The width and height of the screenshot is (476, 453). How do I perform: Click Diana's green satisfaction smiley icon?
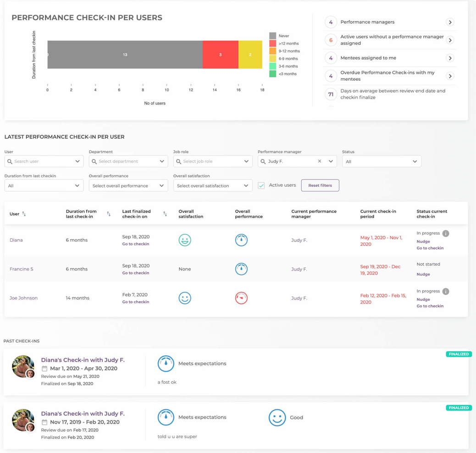[185, 240]
